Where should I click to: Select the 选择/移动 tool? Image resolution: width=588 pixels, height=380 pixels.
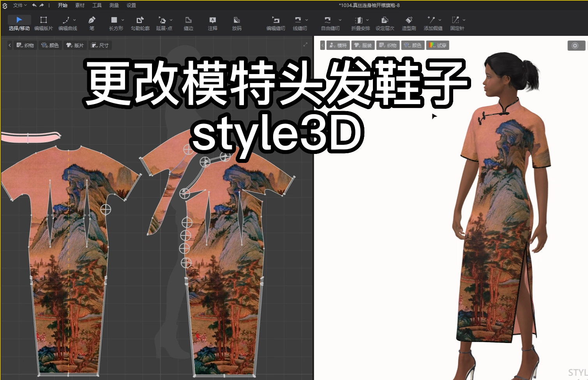pos(19,23)
